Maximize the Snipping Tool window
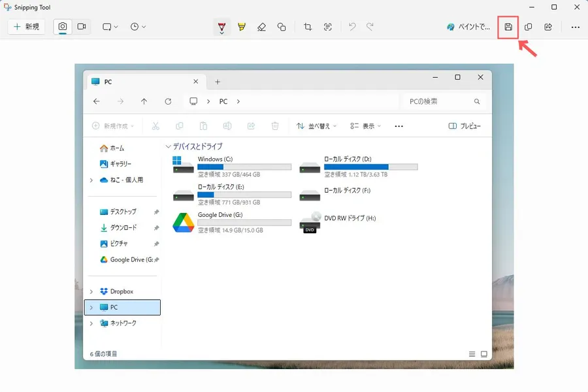This screenshot has height=392, width=588. pyautogui.click(x=554, y=7)
